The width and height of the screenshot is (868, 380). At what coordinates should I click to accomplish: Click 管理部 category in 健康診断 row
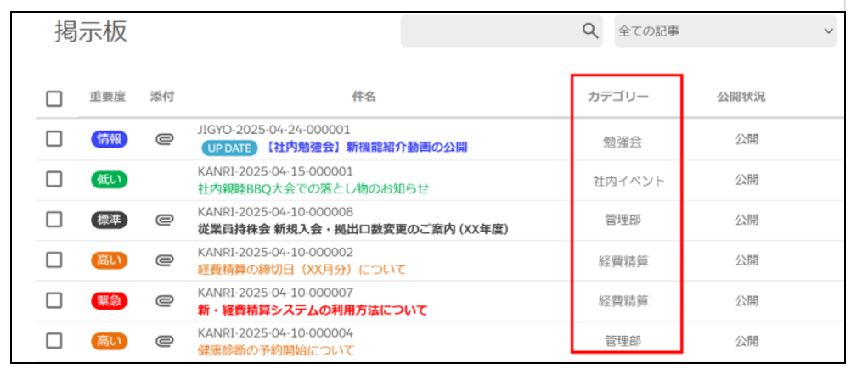tap(623, 341)
